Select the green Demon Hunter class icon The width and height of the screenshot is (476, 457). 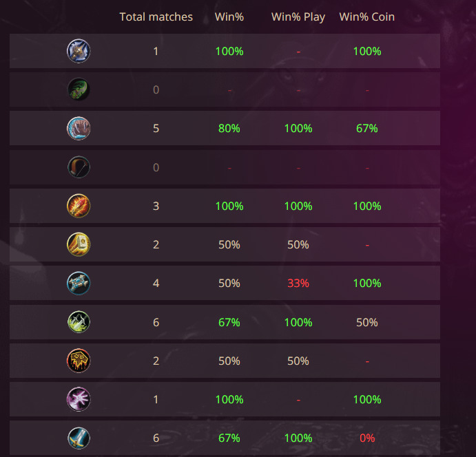coord(79,89)
